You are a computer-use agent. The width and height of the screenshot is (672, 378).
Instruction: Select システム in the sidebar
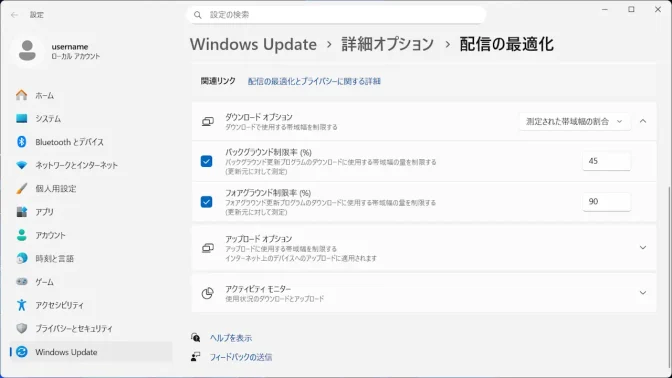91,118
